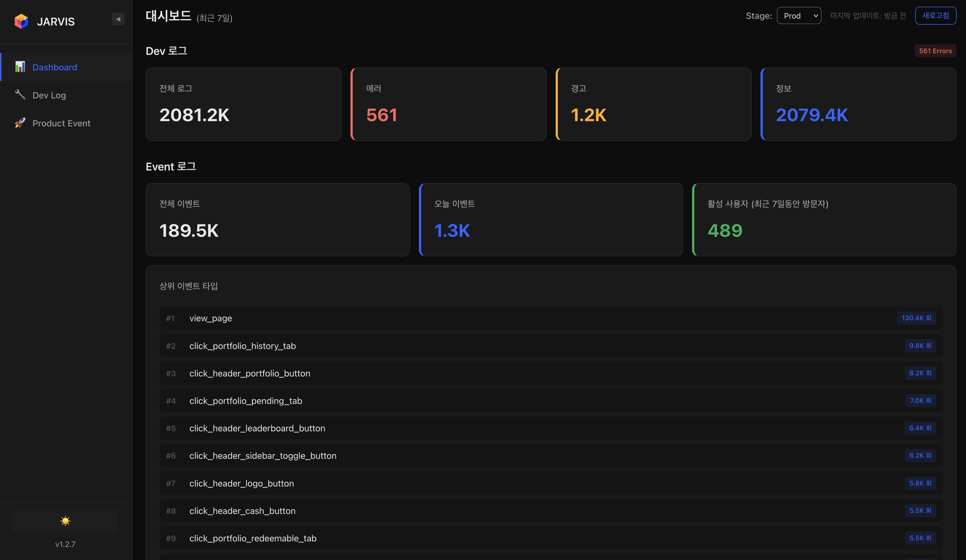Click the 130.4K 회 count badge
Screen dimensions: 966x560
click(916, 318)
